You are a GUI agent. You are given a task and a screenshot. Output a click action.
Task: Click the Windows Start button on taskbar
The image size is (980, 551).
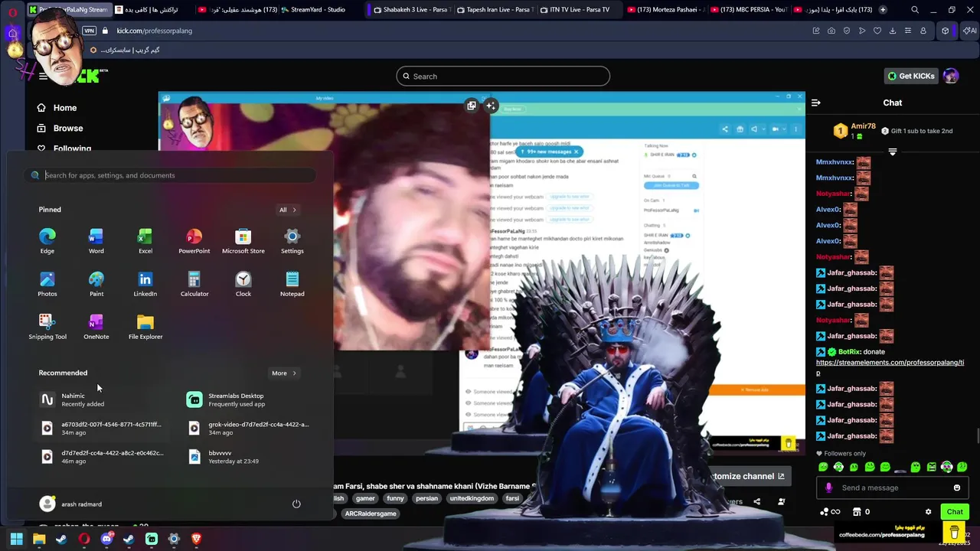(16, 539)
